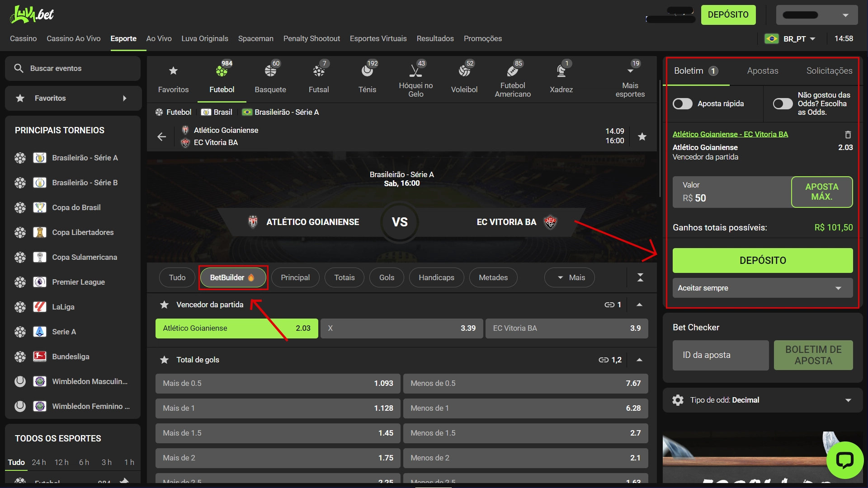Click the back arrow beside Atlético Goianiense
The height and width of the screenshot is (488, 868).
162,136
